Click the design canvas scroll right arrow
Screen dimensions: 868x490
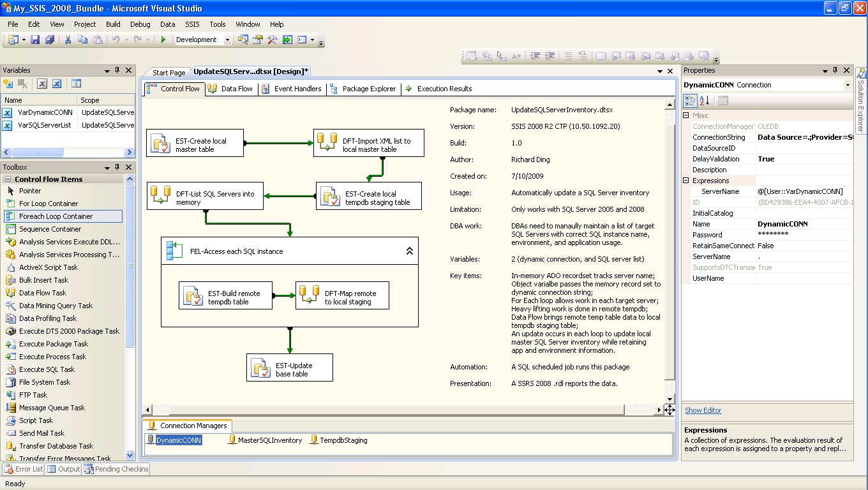coord(659,410)
